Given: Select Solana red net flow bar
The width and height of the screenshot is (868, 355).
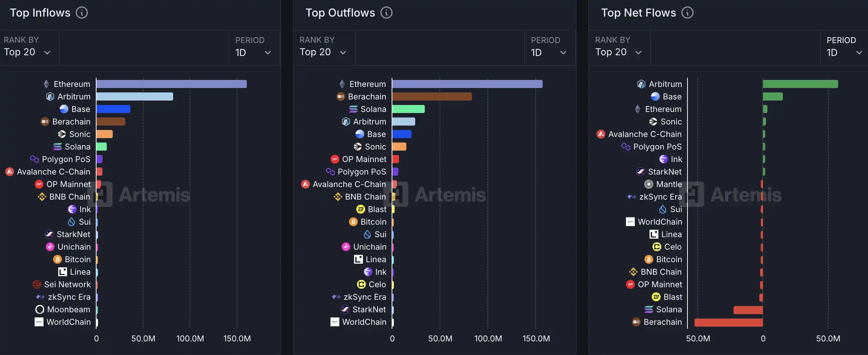Looking at the screenshot, I should coord(748,310).
